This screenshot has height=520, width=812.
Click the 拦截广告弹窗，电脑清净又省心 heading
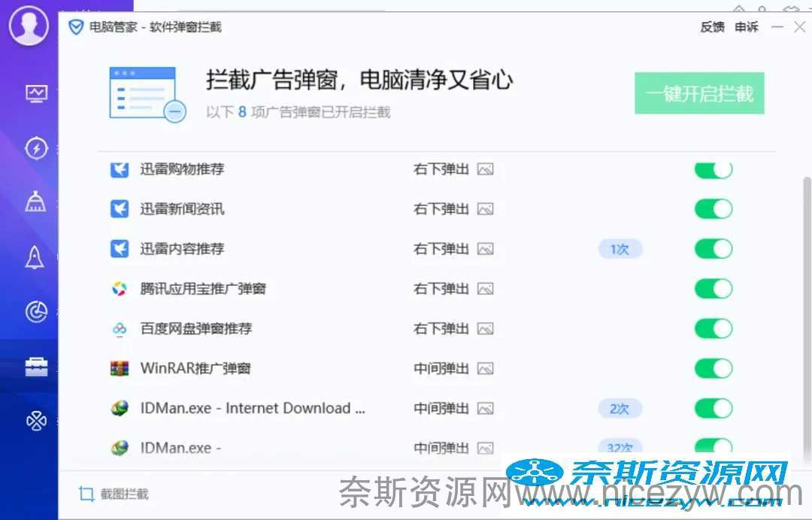coord(359,80)
